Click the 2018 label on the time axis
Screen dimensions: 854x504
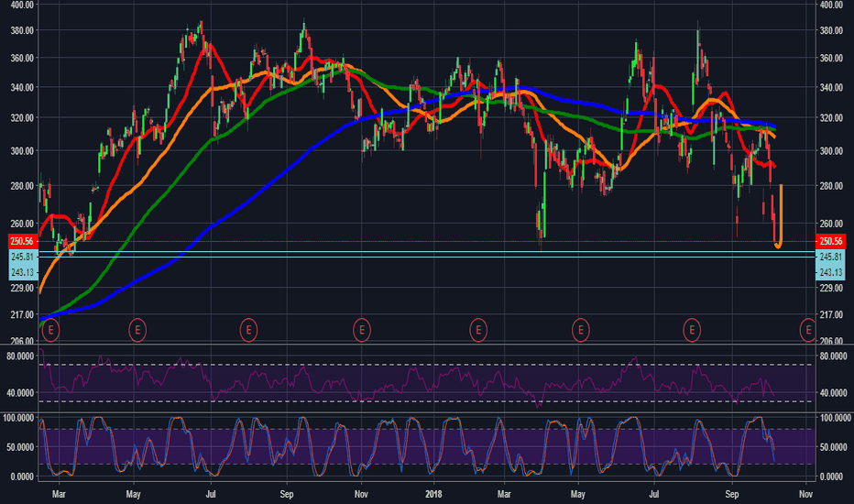(x=433, y=494)
